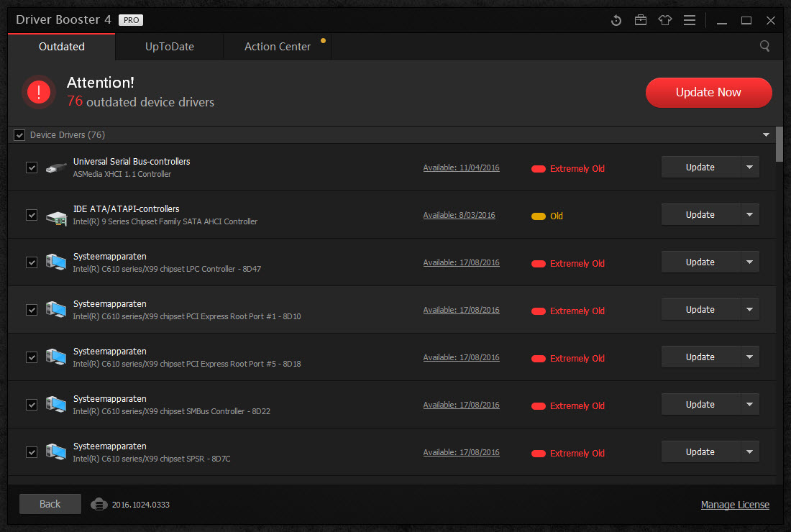Click 'Extremely Old' status for ASMedia XHCI Controller

[568, 168]
